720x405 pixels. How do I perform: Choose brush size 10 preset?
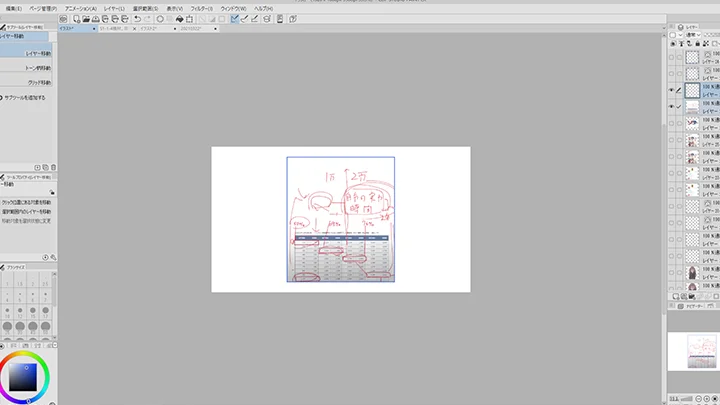7,313
